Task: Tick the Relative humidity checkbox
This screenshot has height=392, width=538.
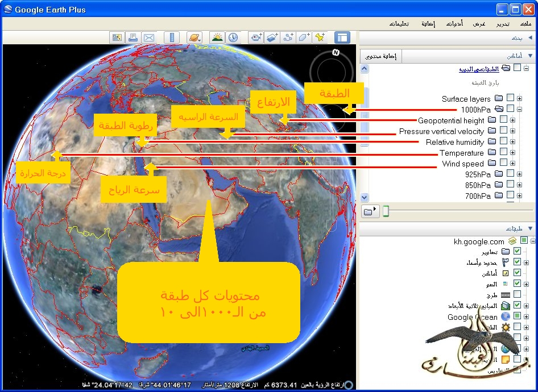Action: (503, 141)
